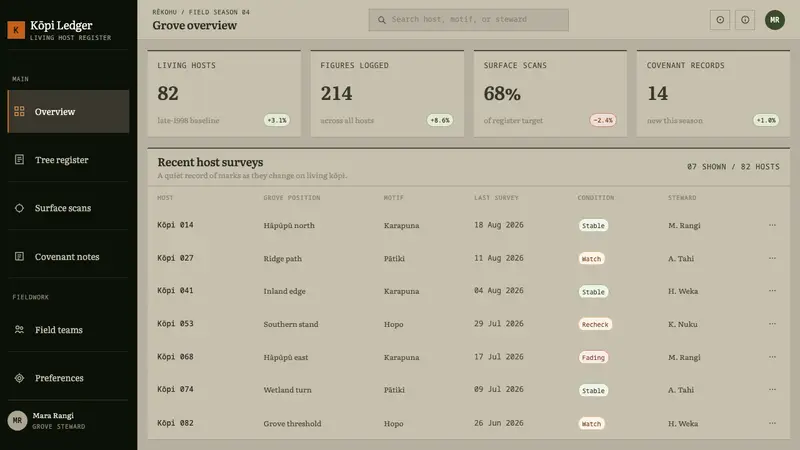Click the Rēkohu / Field Season 04 breadcrumb
The width and height of the screenshot is (800, 450).
click(x=201, y=12)
